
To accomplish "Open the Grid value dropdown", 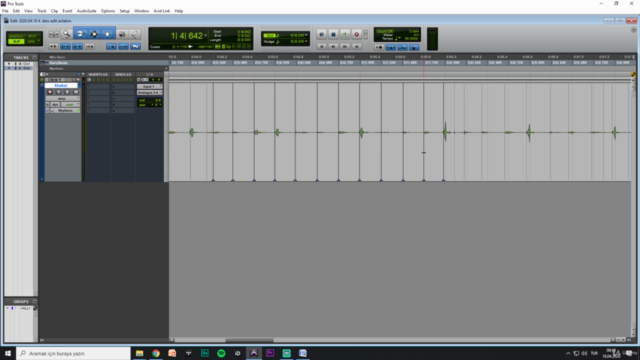I will [306, 35].
